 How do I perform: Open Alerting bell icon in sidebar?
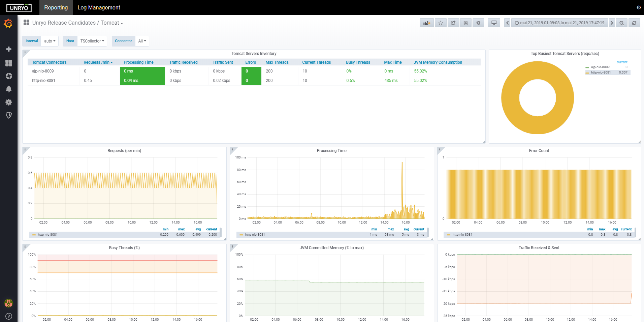coord(9,89)
